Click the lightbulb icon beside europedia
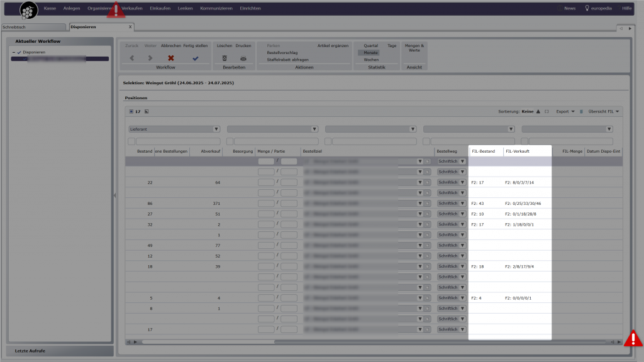Image resolution: width=644 pixels, height=362 pixels. (x=587, y=8)
